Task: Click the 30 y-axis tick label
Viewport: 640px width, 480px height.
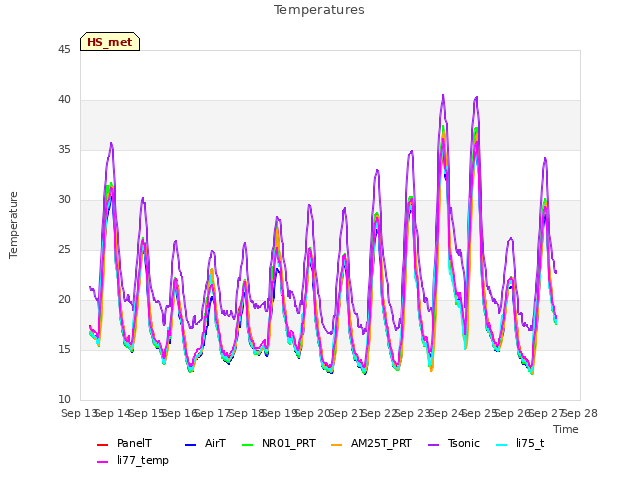Action: (64, 200)
